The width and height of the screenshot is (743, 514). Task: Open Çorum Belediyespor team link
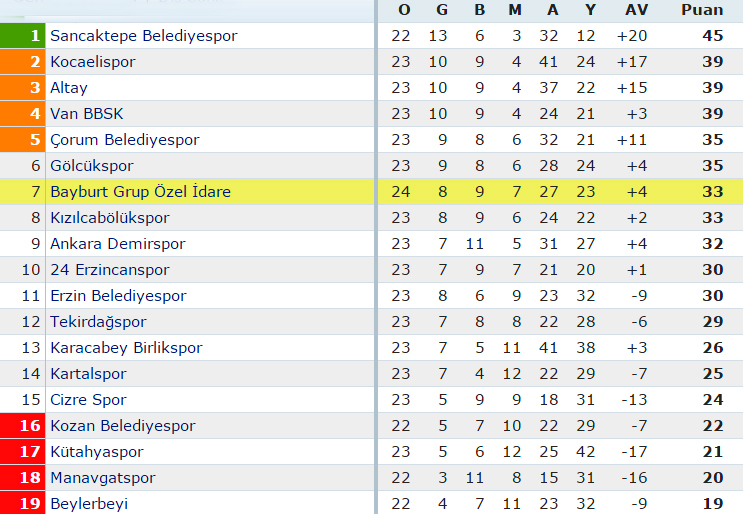pos(125,140)
